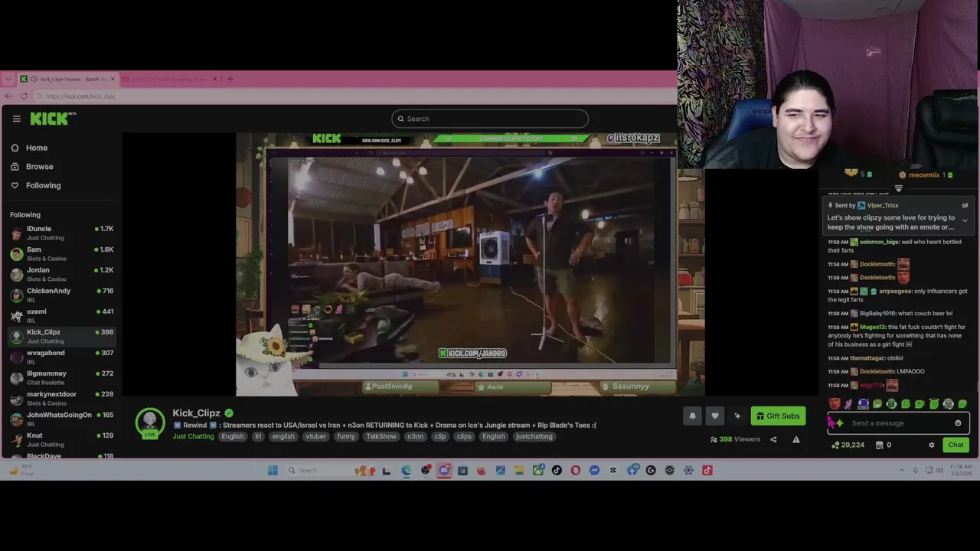Switch to the second YouTube browser tab
Viewport: 980px width, 551px height.
[x=170, y=79]
